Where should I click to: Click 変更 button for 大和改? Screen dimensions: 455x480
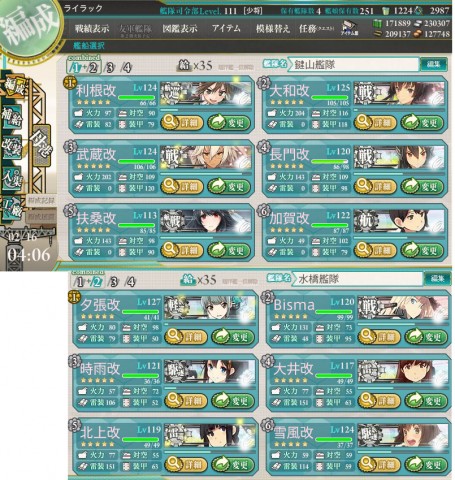(x=422, y=123)
